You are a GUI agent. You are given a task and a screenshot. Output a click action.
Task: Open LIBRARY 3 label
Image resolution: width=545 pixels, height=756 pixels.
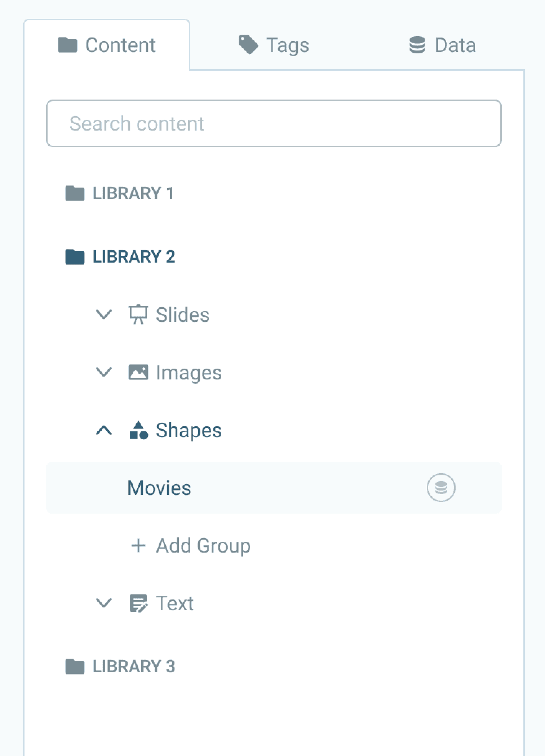(x=134, y=667)
